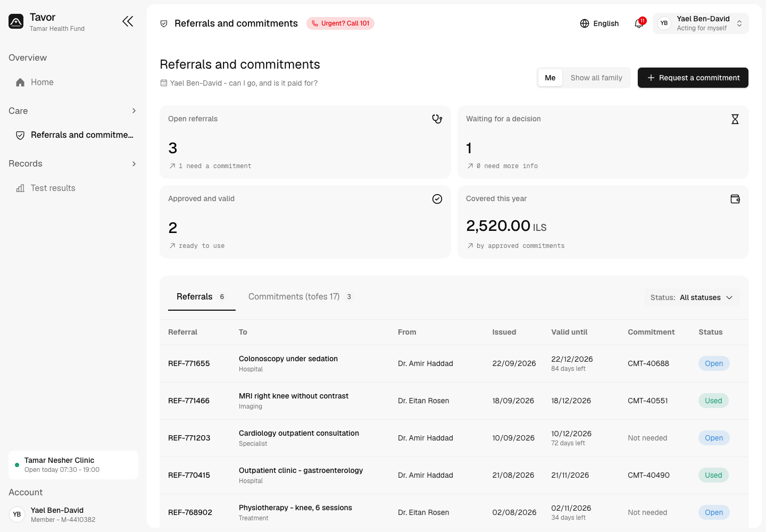Click the calendar icon beside the subtitle

(164, 83)
